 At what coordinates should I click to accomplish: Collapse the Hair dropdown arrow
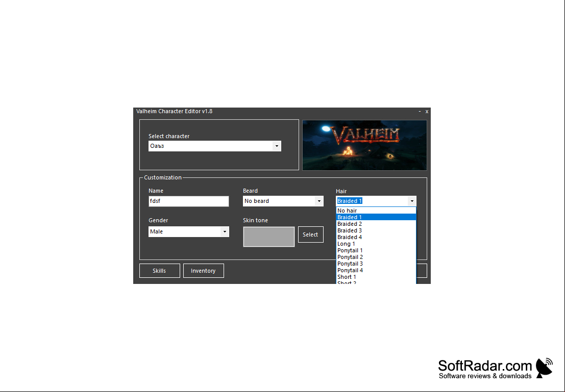[412, 201]
